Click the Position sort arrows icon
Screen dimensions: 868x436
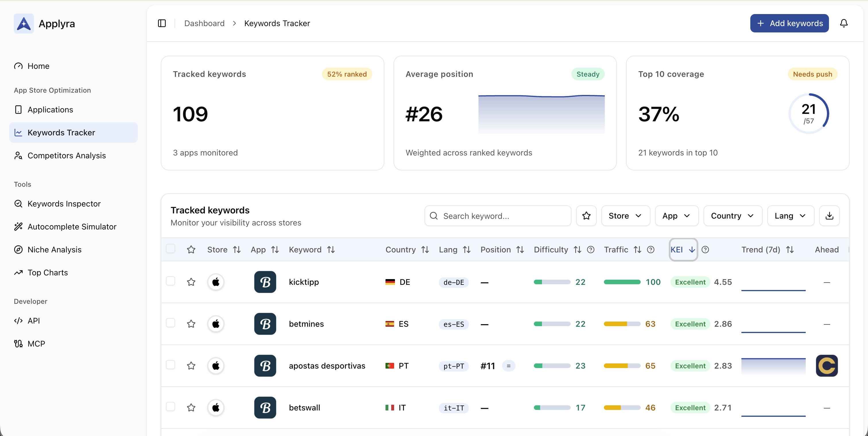coord(520,250)
